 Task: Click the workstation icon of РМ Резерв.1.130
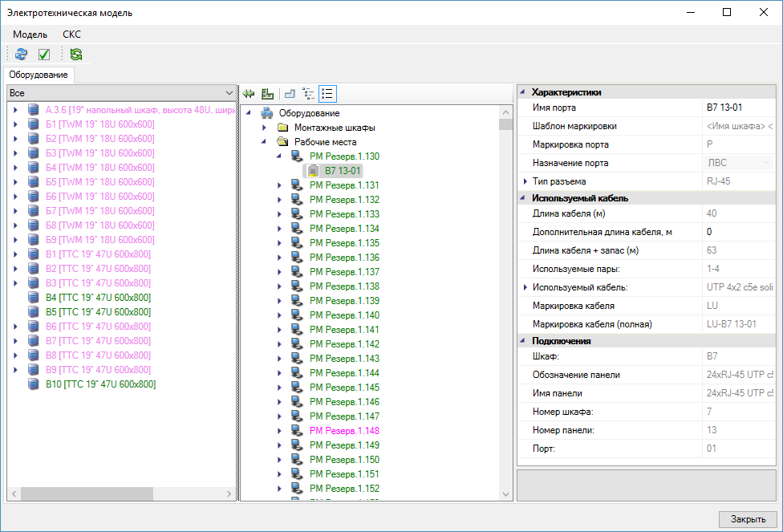[298, 156]
